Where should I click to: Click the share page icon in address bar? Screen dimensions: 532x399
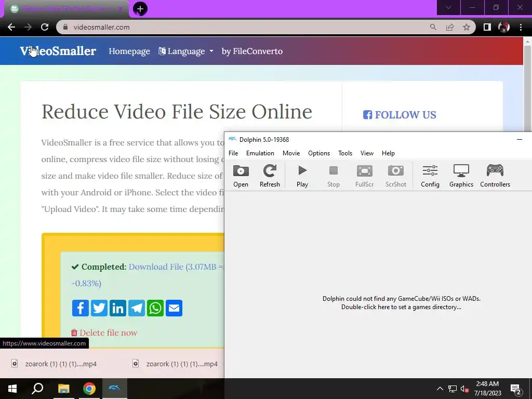click(x=450, y=27)
